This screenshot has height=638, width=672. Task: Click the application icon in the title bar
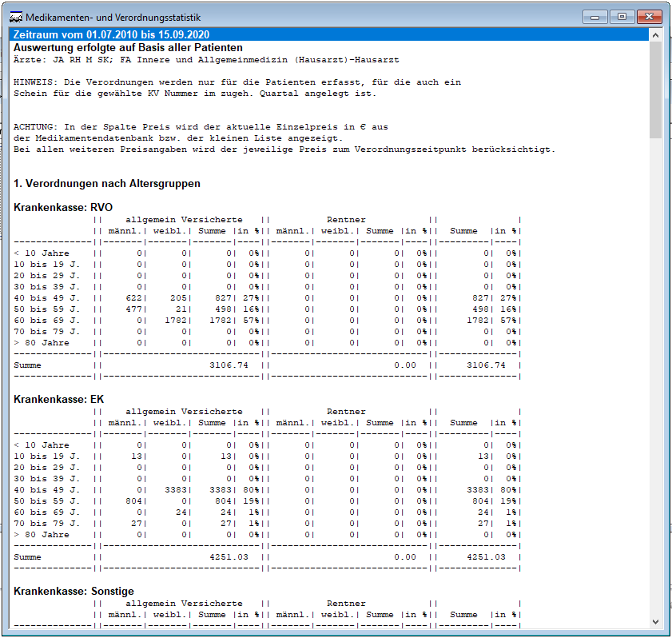click(16, 18)
